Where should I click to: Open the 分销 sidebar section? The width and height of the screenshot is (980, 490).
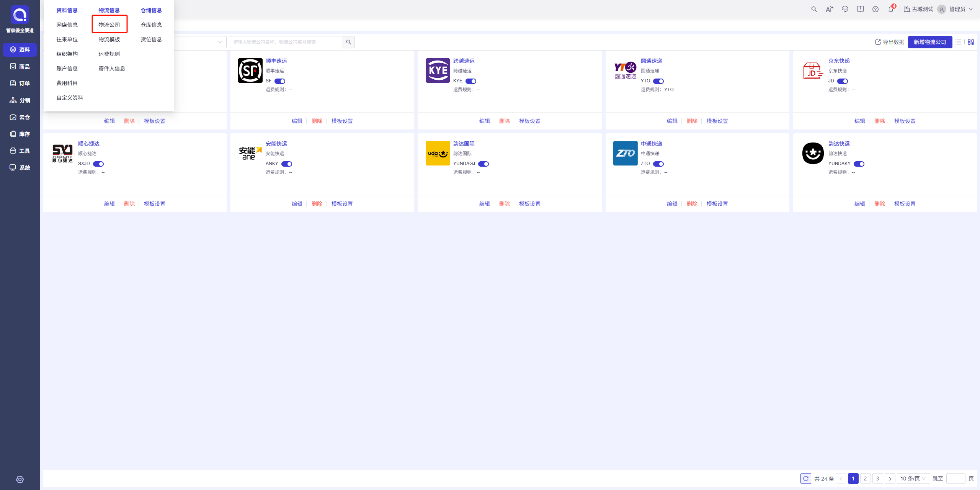point(20,100)
